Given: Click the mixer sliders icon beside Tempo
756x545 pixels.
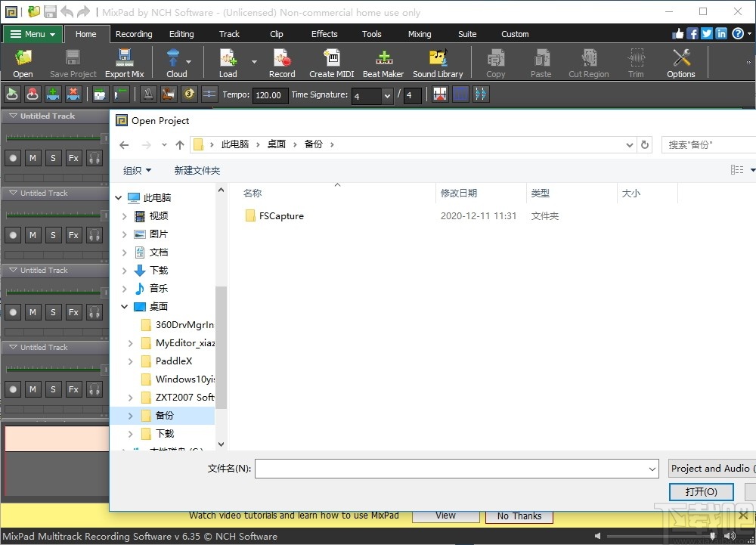Looking at the screenshot, I should (x=209, y=94).
